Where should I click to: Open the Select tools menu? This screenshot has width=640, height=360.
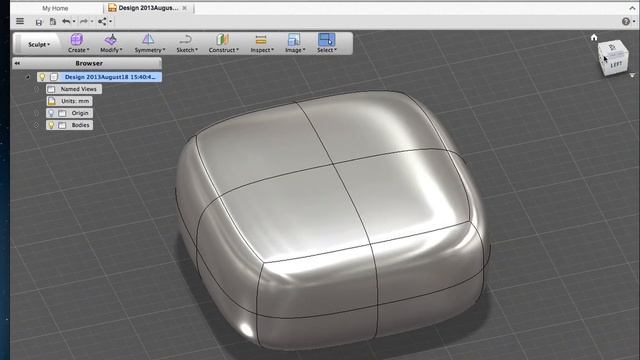327,43
